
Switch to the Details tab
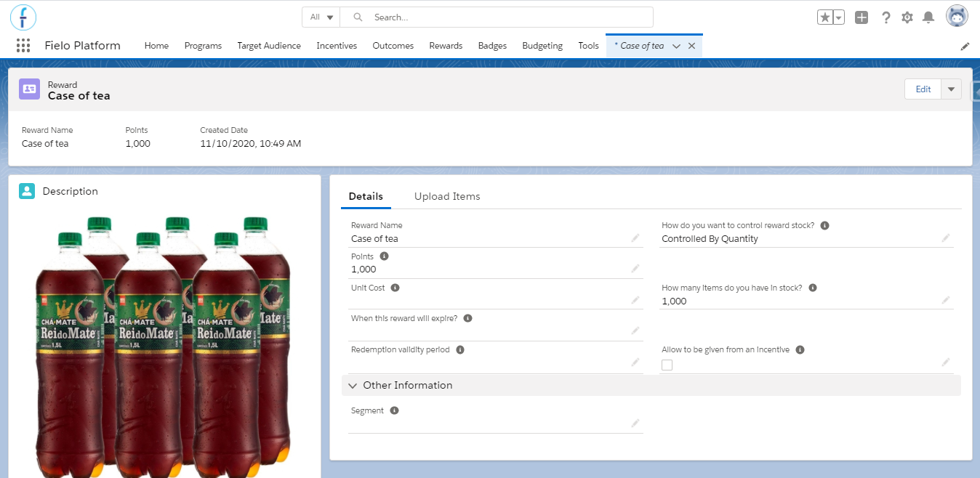[366, 196]
